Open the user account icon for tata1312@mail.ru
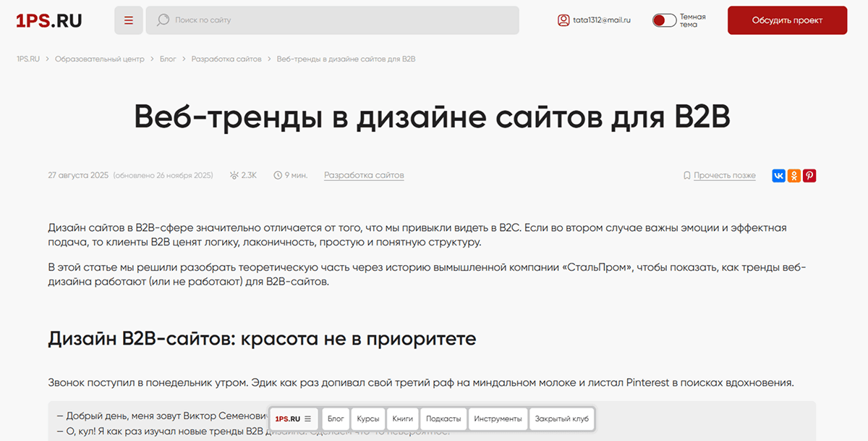The image size is (868, 441). coord(563,20)
